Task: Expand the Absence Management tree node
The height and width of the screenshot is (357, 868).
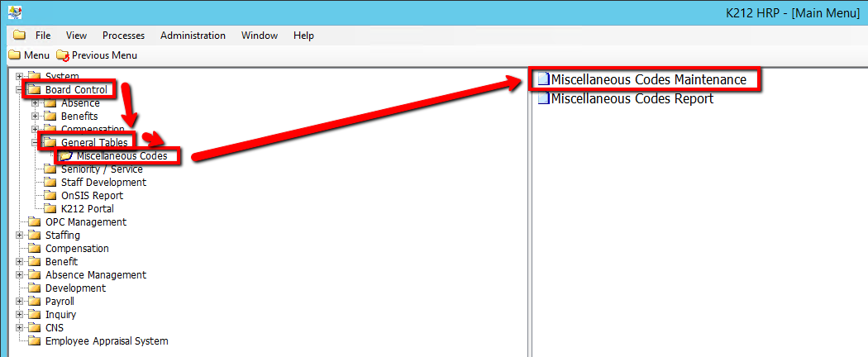Action: coord(19,275)
